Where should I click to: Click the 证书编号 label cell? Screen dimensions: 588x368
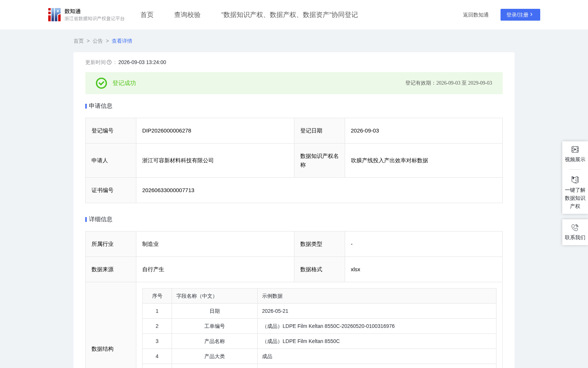coord(111,190)
